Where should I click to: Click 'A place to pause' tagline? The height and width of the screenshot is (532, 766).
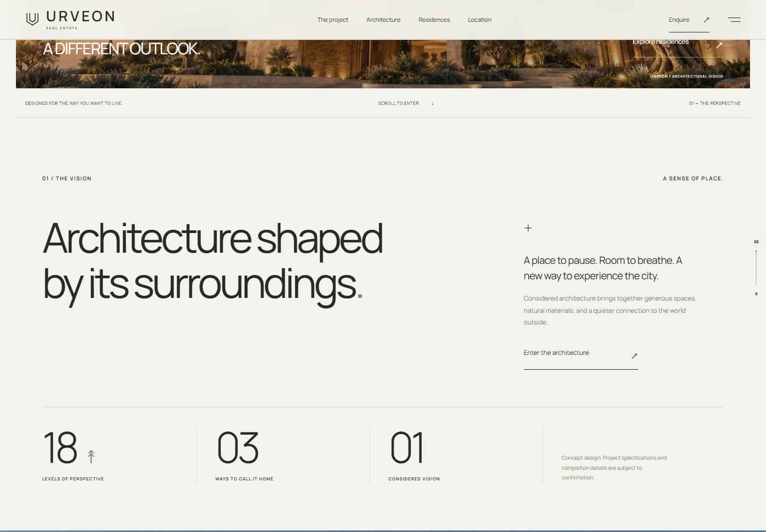(603, 268)
